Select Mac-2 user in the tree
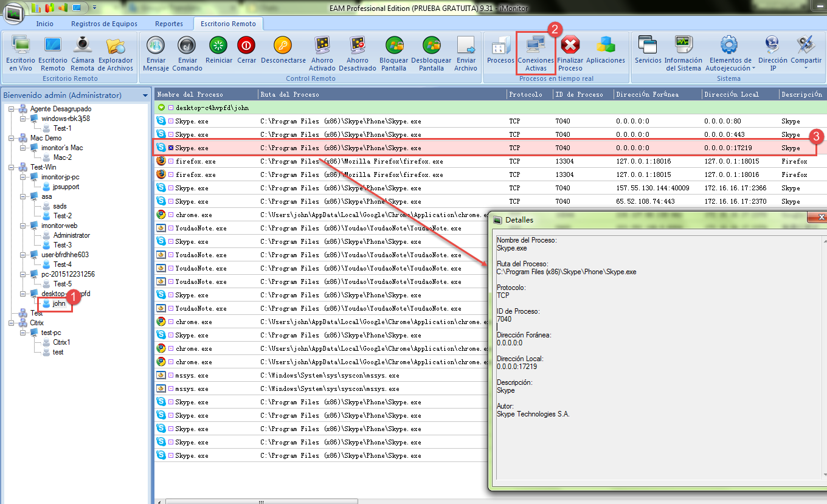 coord(63,157)
